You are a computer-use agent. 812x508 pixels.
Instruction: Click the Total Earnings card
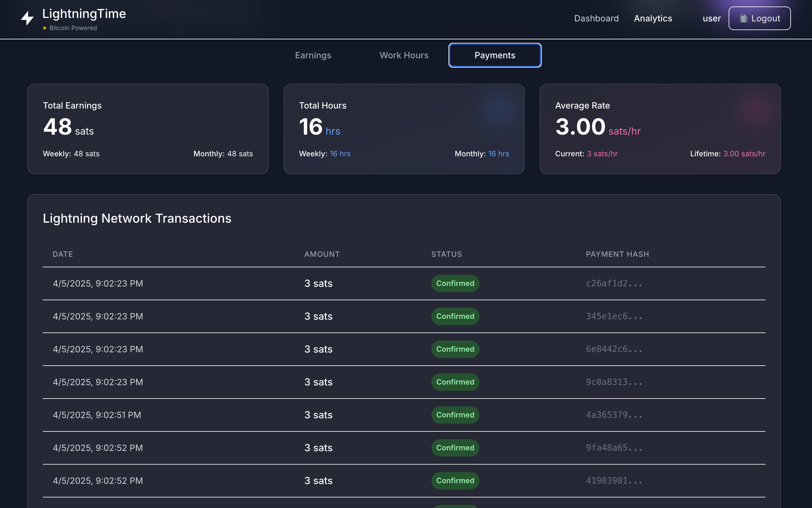(148, 129)
